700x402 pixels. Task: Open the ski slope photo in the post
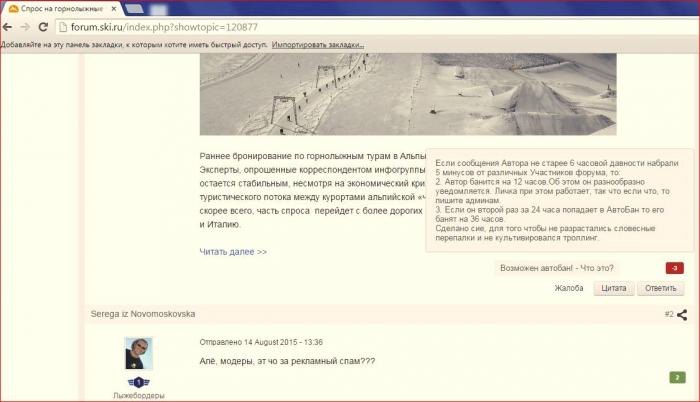(408, 94)
